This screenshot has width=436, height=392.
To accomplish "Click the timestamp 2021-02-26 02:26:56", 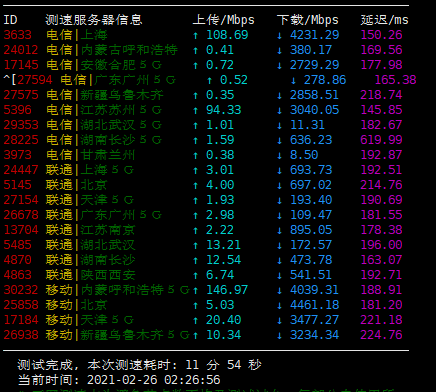I will coord(154,380).
